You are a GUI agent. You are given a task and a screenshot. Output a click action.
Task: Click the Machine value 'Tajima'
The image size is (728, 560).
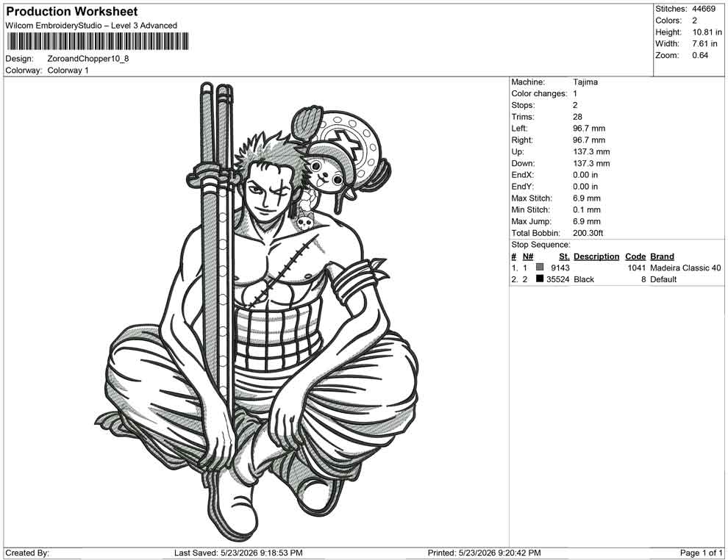tap(585, 82)
